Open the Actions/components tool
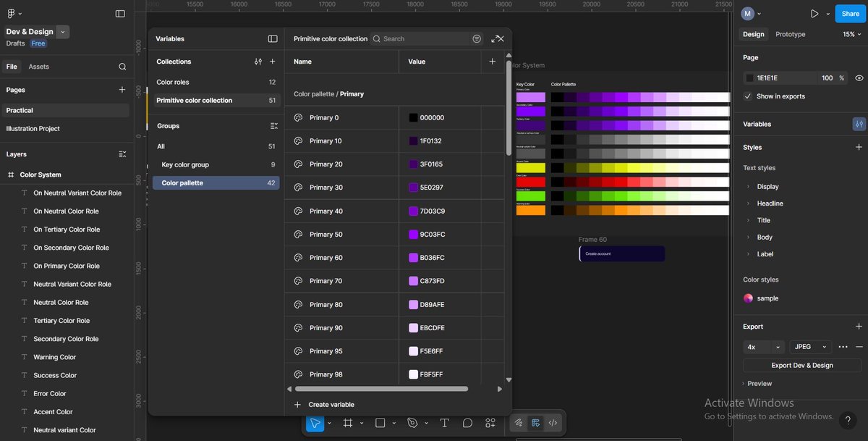The image size is (868, 441). 490,423
